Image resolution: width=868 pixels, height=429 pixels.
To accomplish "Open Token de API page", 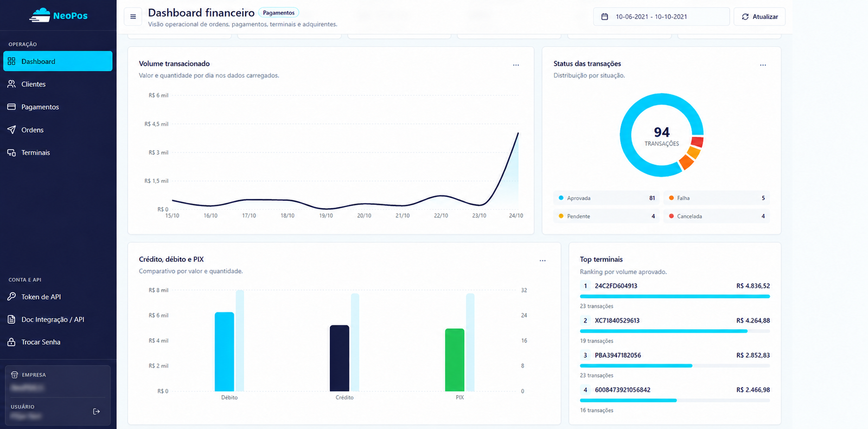I will [58, 297].
